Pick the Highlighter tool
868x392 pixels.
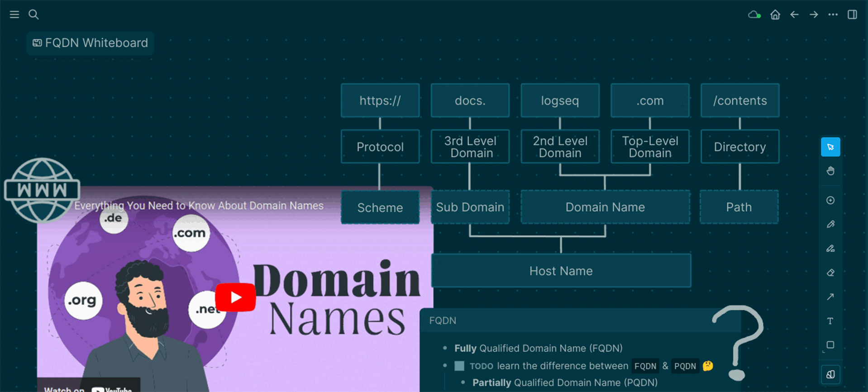click(830, 249)
